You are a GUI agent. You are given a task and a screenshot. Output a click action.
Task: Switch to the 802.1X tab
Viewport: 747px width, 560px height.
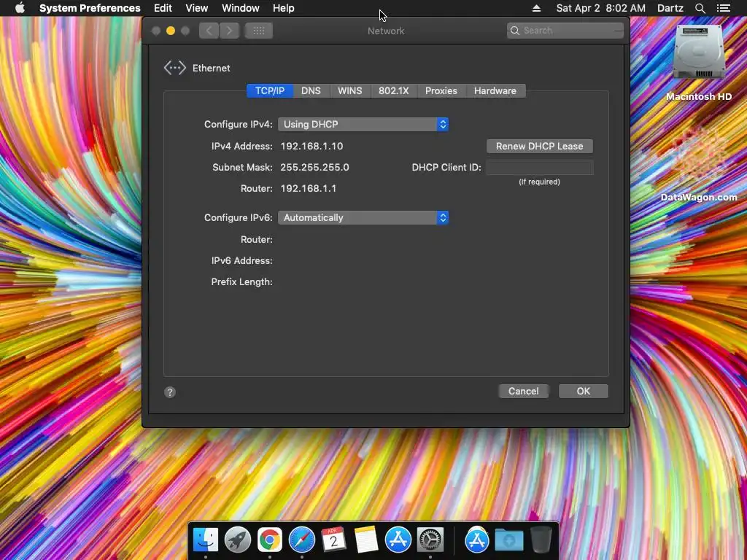coord(393,91)
